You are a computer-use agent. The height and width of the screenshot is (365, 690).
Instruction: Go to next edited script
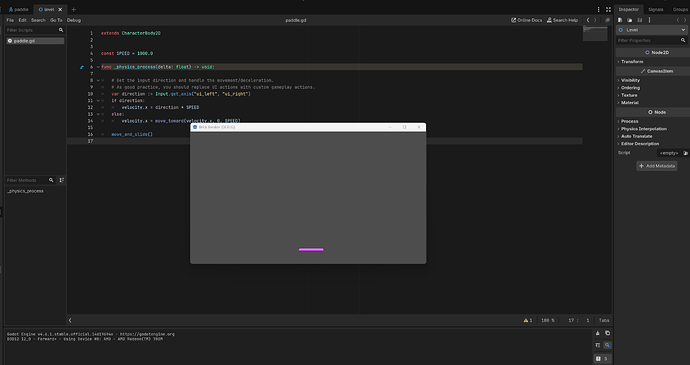click(595, 20)
